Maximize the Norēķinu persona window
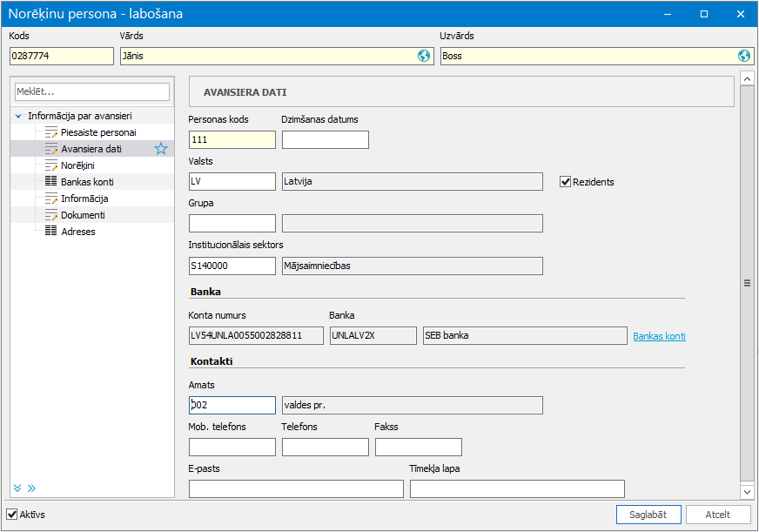 704,14
